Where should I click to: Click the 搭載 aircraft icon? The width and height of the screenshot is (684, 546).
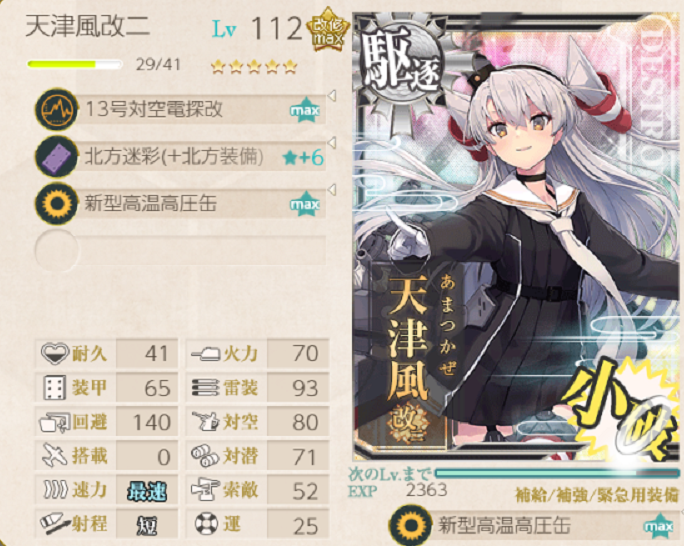coord(55,455)
